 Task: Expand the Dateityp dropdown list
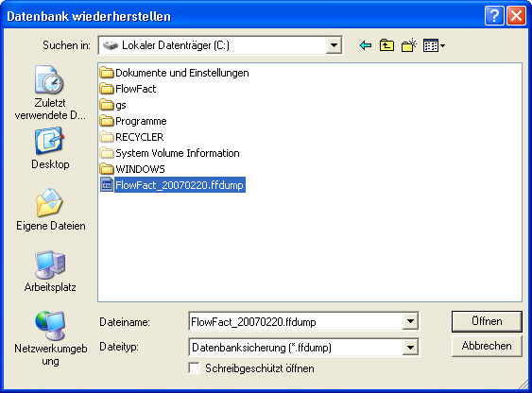point(410,348)
